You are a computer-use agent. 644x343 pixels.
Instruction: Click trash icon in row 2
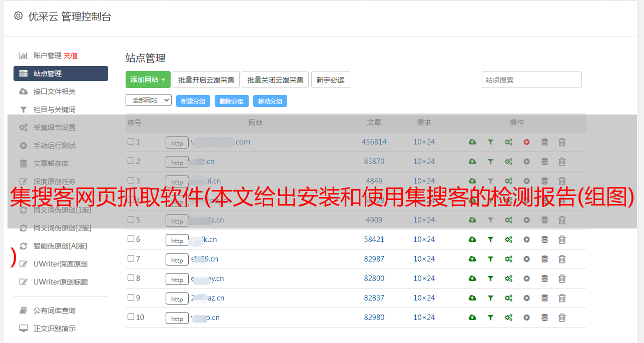click(x=562, y=161)
